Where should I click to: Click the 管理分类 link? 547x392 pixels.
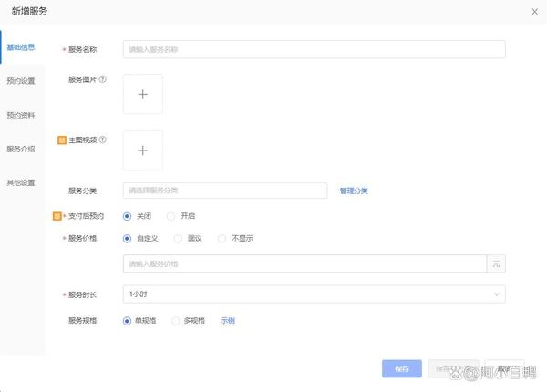pos(354,191)
